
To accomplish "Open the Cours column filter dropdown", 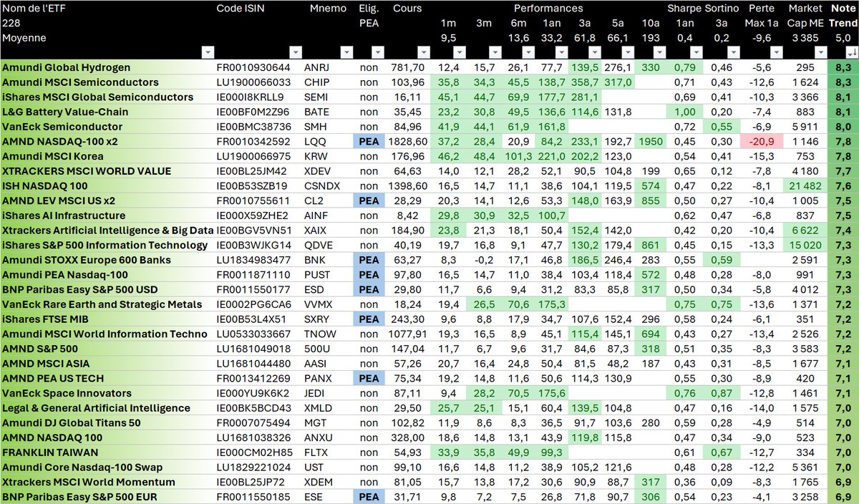I will click(x=422, y=52).
